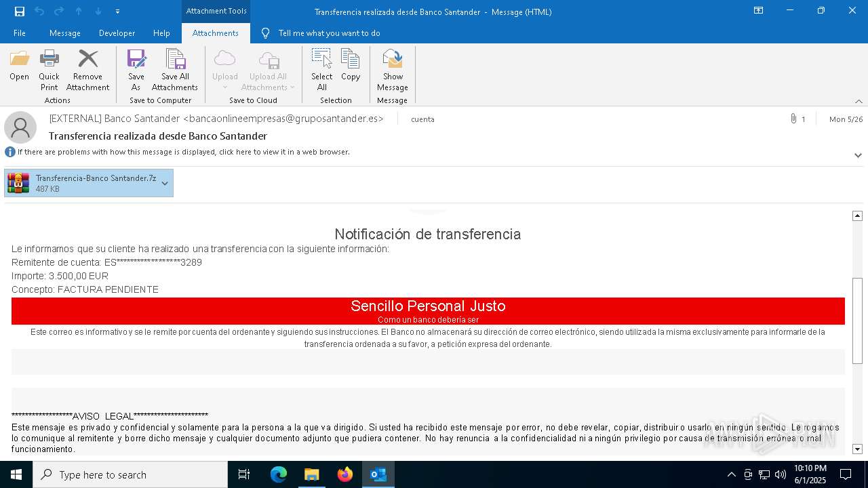Viewport: 868px width, 488px height.
Task: Open the attachment using Open button
Action: click(19, 66)
